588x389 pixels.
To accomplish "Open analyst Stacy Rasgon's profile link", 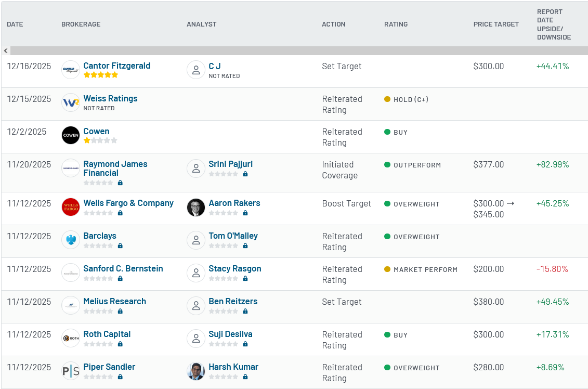I will [x=235, y=268].
